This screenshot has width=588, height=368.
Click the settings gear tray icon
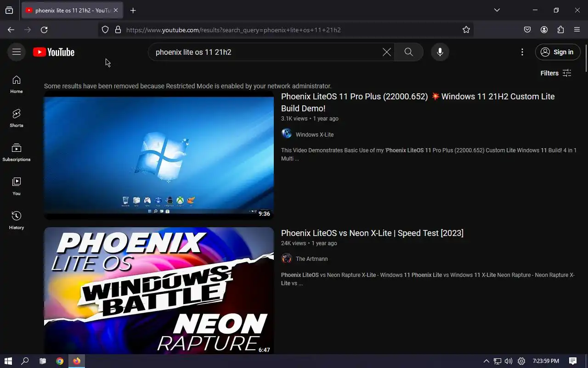pyautogui.click(x=521, y=361)
